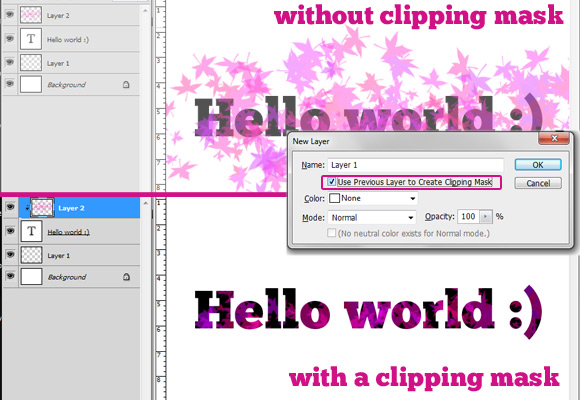The image size is (580, 400).
Task: Toggle eye of underlined 'Hello world :)' layer
Action: coord(10,231)
